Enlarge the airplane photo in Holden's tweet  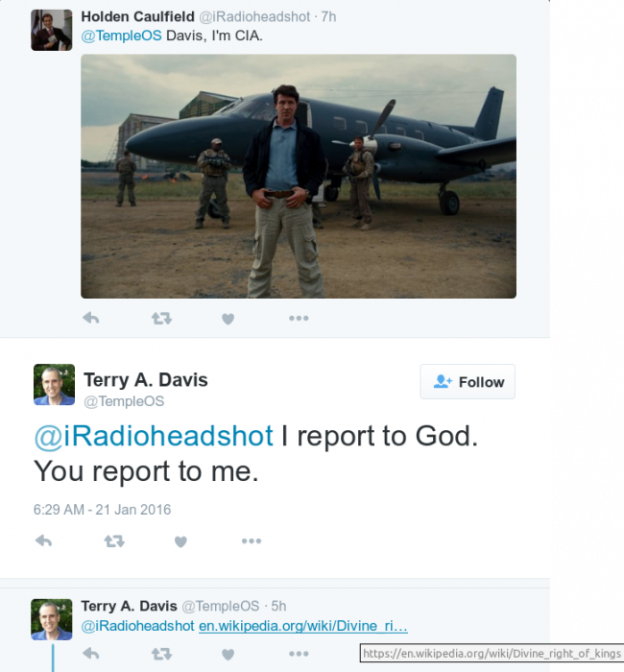coord(299,176)
